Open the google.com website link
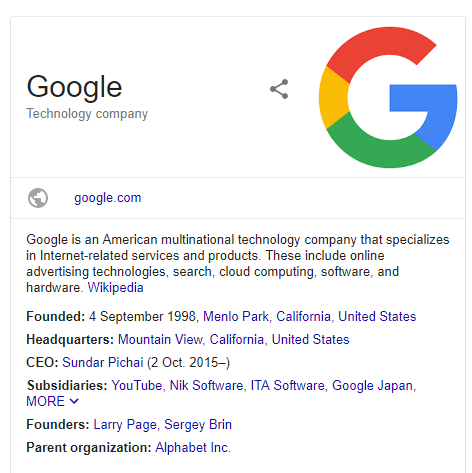 point(108,198)
